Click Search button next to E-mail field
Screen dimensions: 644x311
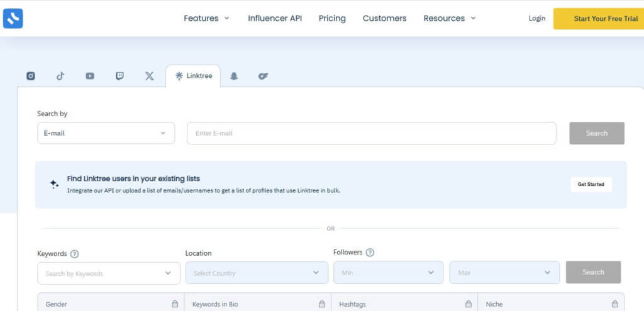click(597, 133)
